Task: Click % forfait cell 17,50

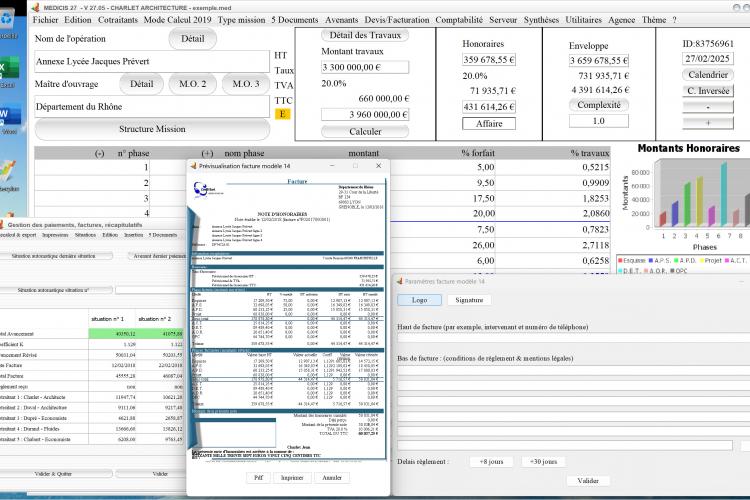Action: (x=483, y=199)
